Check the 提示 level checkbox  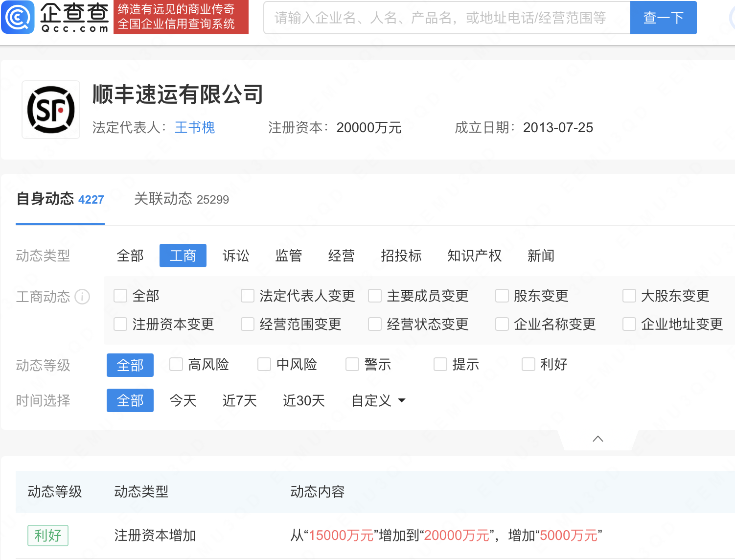tap(440, 364)
